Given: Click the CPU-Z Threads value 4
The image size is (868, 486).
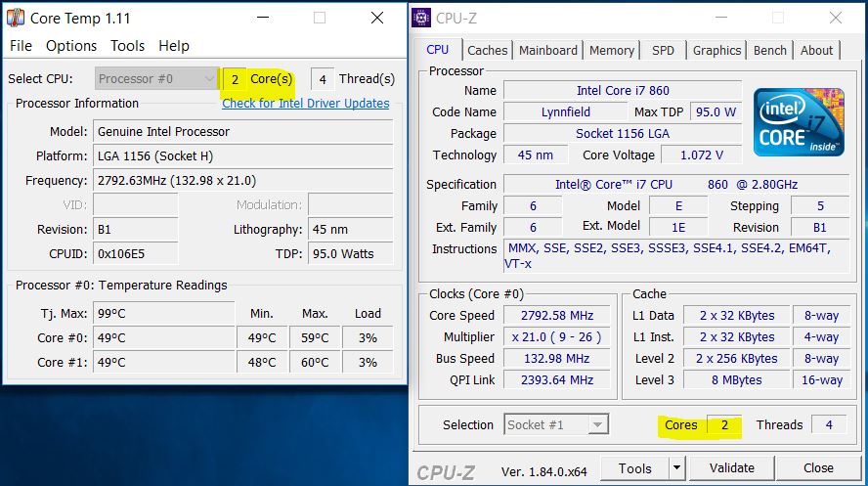Looking at the screenshot, I should (x=829, y=424).
